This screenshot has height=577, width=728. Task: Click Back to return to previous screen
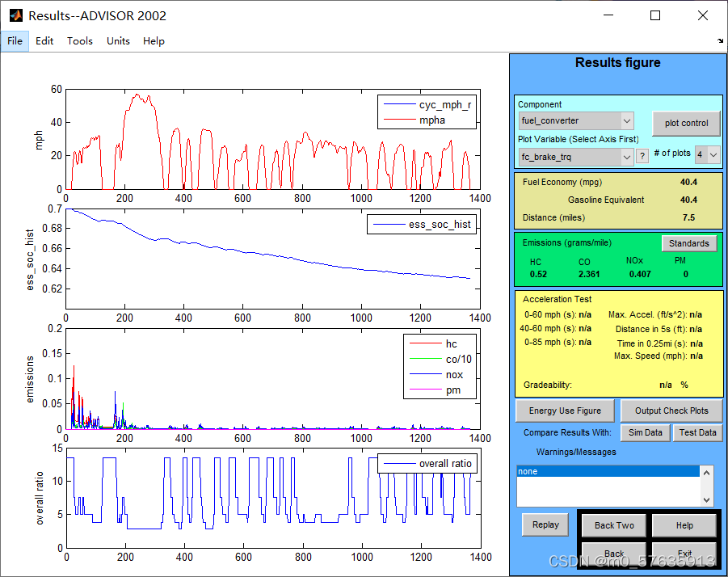tap(613, 554)
